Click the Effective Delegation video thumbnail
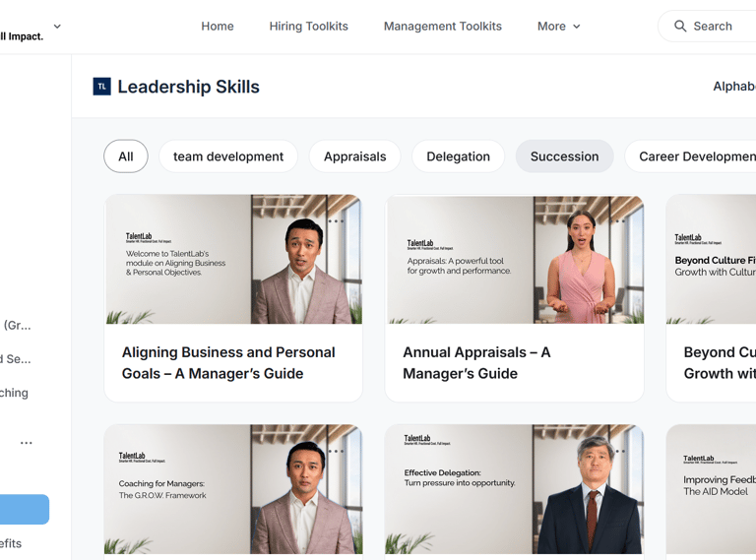Viewport: 756px width, 560px height. 514,489
